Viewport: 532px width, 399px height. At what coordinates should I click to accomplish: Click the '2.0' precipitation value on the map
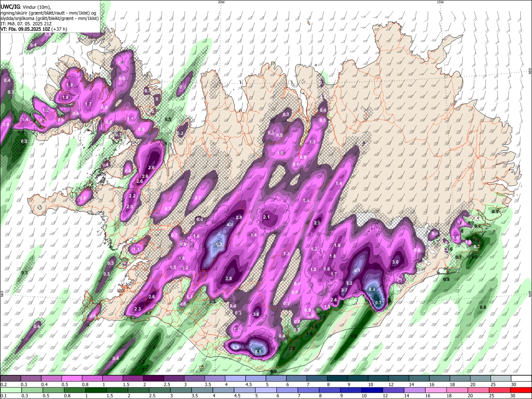tap(130, 207)
